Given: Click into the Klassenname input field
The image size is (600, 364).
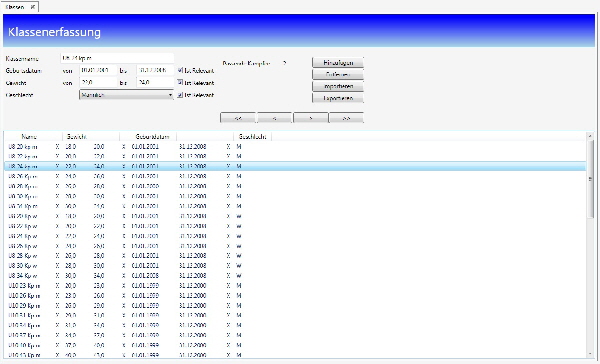Looking at the screenshot, I should [117, 58].
